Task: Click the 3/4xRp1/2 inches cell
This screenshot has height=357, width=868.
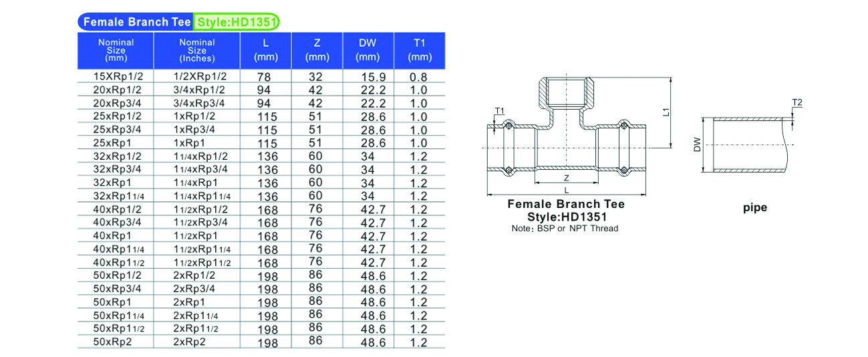Action: pos(199,90)
